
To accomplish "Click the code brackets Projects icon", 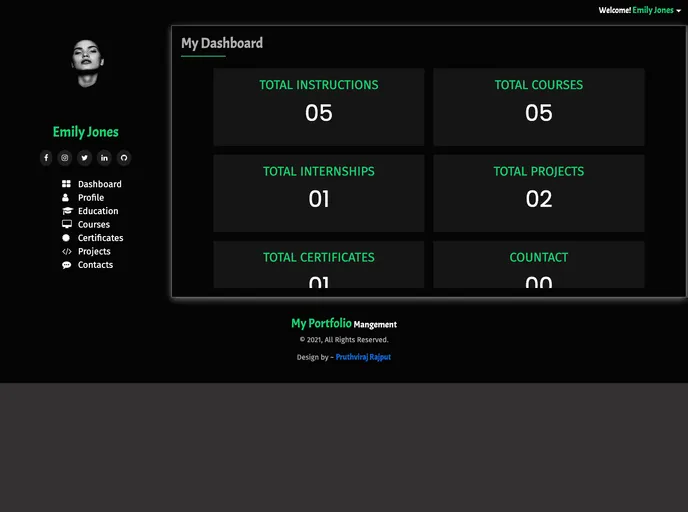I will (x=67, y=252).
